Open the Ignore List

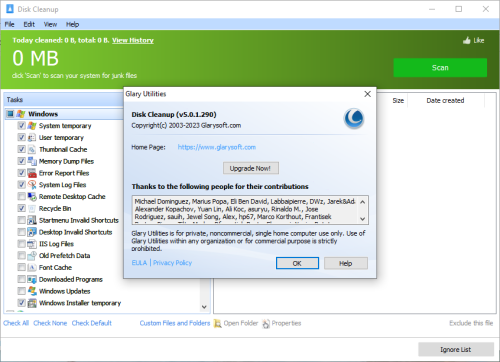pos(456,349)
